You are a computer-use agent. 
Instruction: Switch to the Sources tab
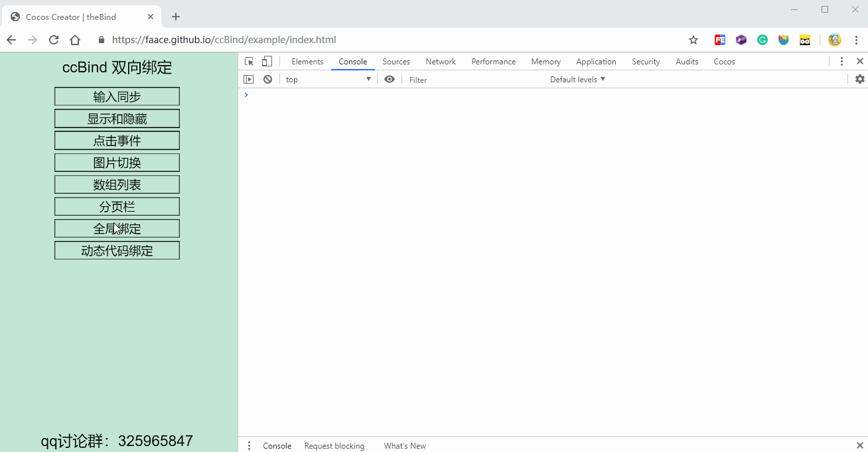pyautogui.click(x=396, y=61)
